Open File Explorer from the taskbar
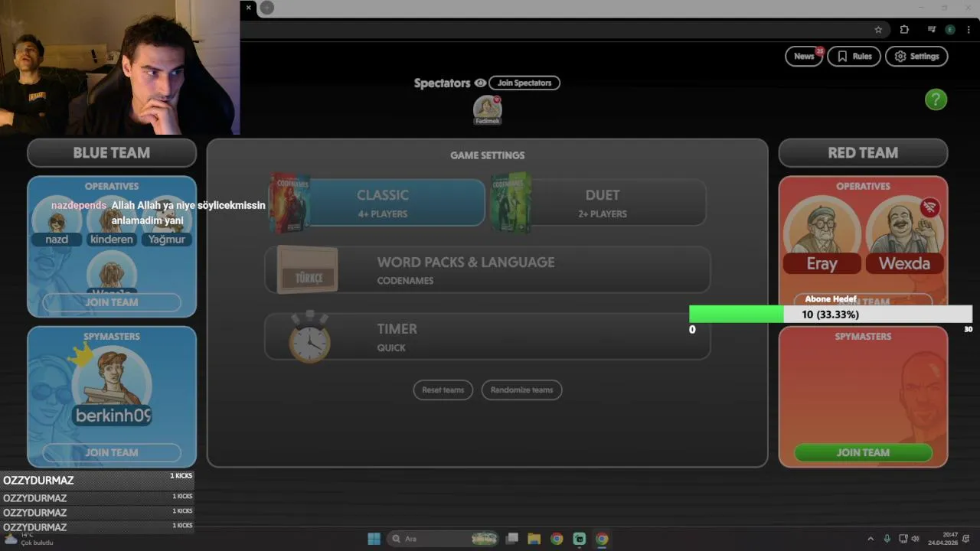 (x=534, y=539)
